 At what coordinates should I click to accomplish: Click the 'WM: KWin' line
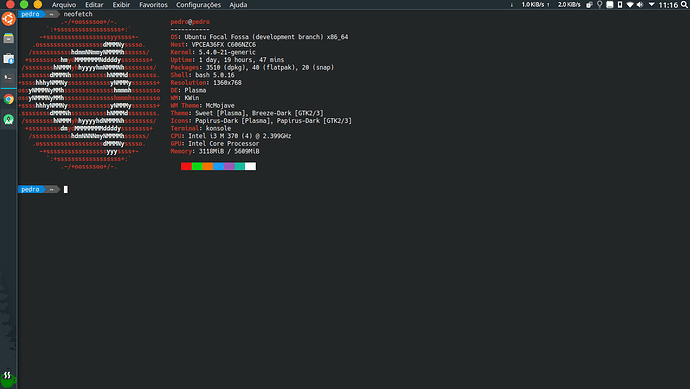click(x=185, y=98)
